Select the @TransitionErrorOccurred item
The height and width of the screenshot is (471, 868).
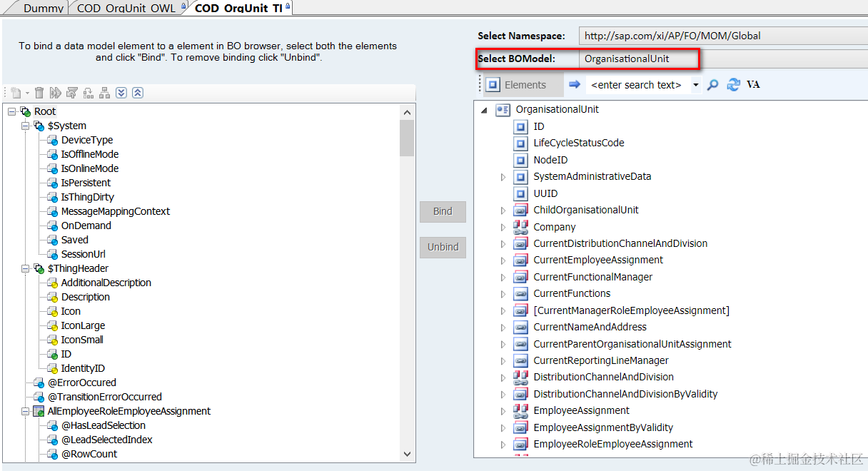[x=105, y=397]
